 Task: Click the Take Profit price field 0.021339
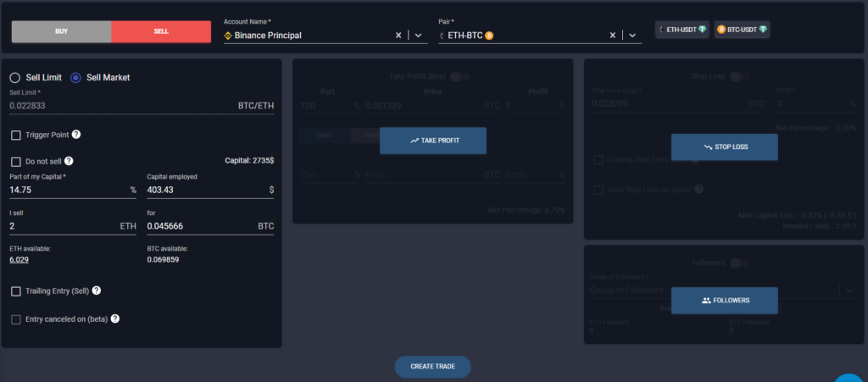[x=432, y=106]
